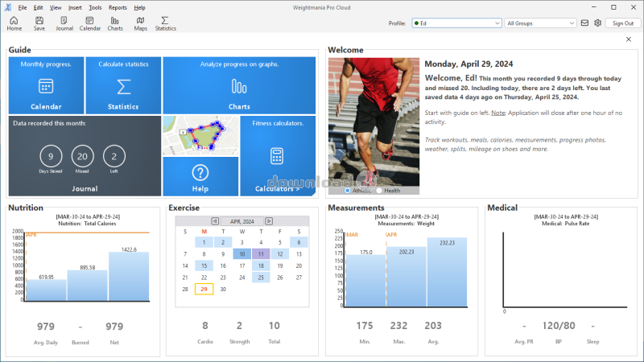Select April 11 in Exercise calendar
Image resolution: width=644 pixels, height=362 pixels.
(261, 254)
